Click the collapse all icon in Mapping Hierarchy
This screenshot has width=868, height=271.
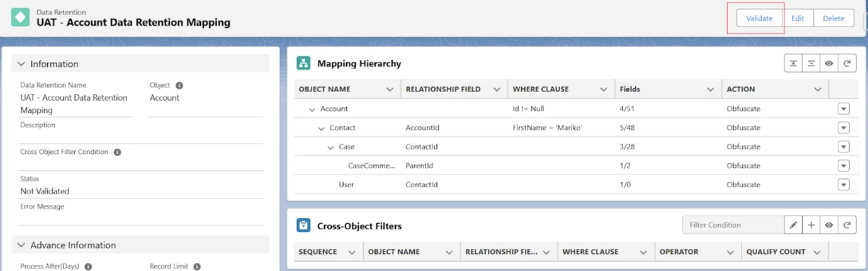[811, 63]
